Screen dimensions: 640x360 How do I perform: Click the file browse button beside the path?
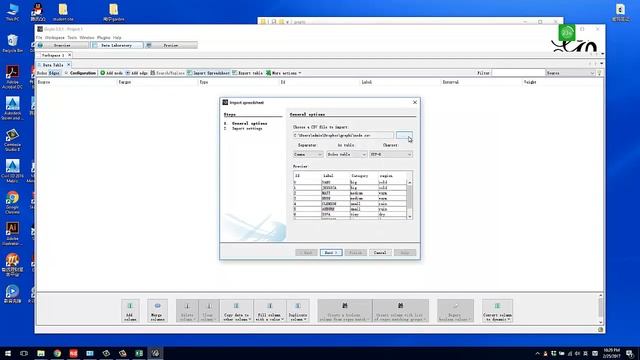click(404, 135)
